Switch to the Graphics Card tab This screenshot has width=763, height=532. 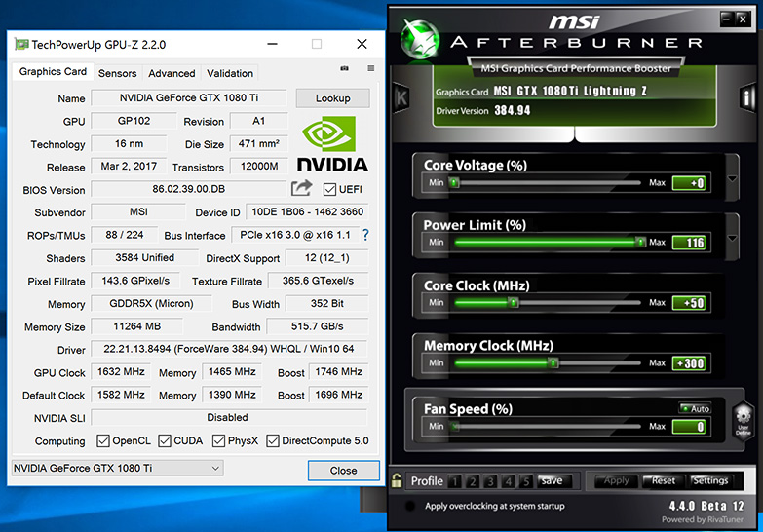tap(53, 71)
